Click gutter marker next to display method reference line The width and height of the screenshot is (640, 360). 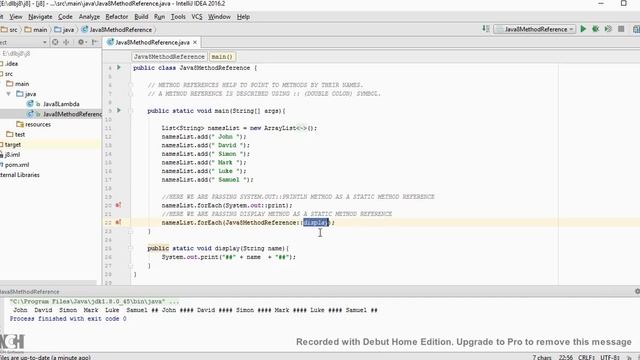(x=118, y=222)
